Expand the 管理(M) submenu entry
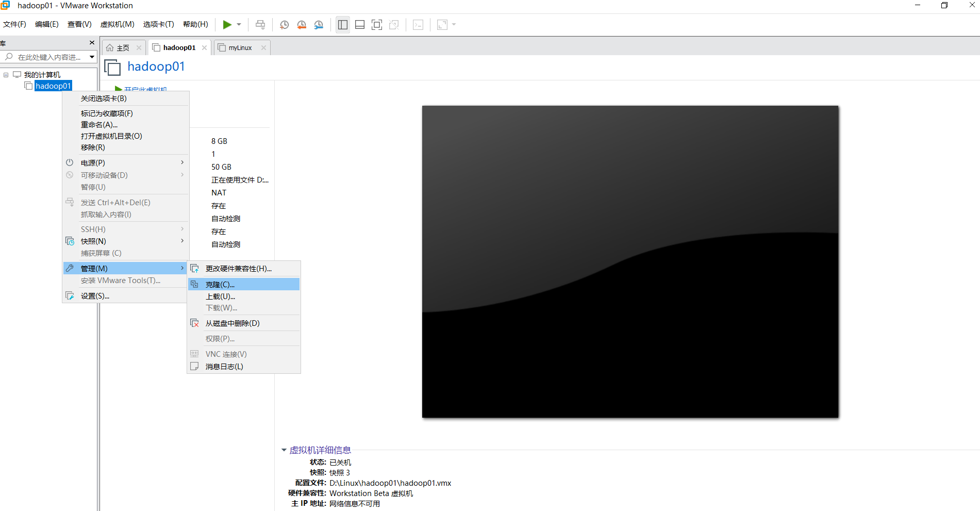Viewport: 980px width, 511px height. point(125,269)
